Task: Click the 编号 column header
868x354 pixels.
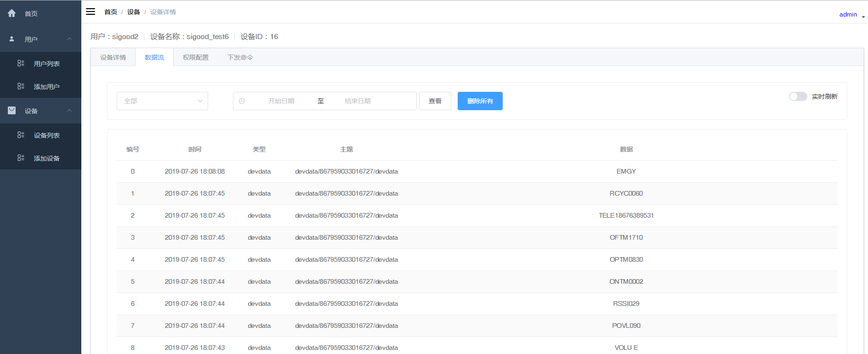Action: pos(133,149)
